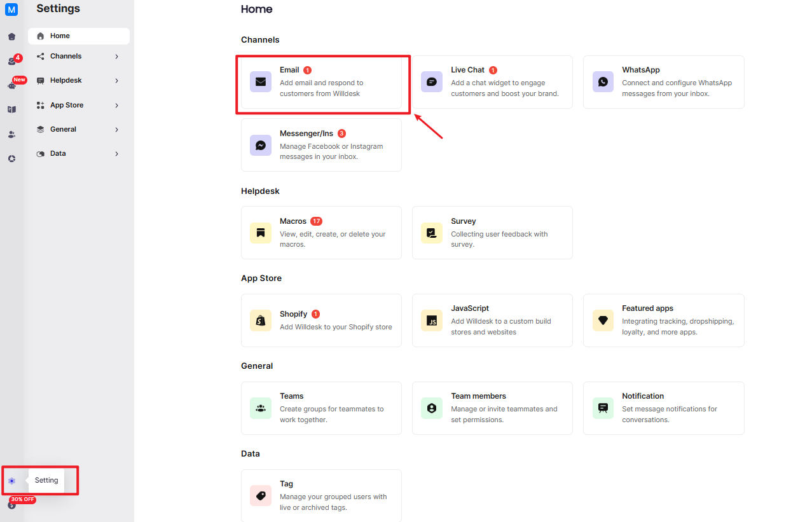Expand the Helpdesk chevron in the sidebar
Screen dimensions: 812x522
[117, 81]
